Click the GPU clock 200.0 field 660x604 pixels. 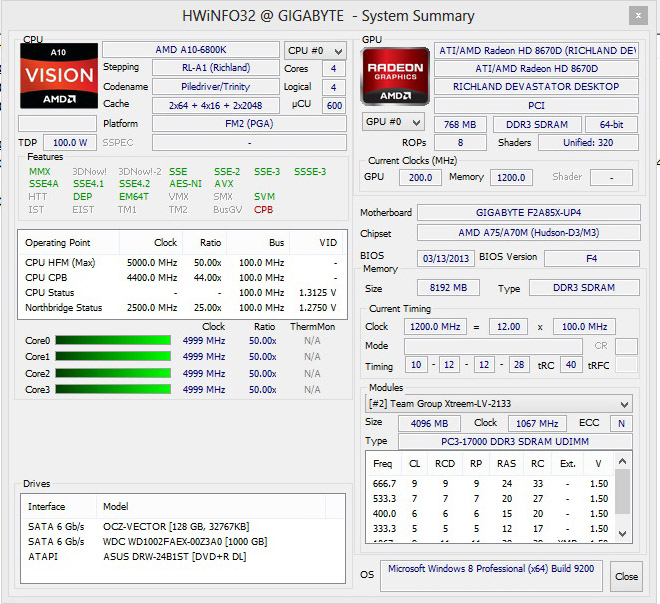click(x=420, y=178)
